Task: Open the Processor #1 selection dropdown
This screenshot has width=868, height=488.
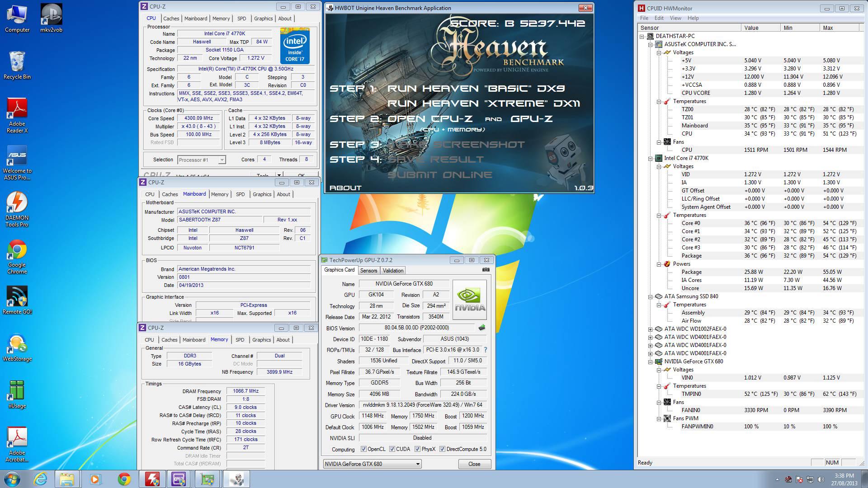Action: tap(201, 160)
